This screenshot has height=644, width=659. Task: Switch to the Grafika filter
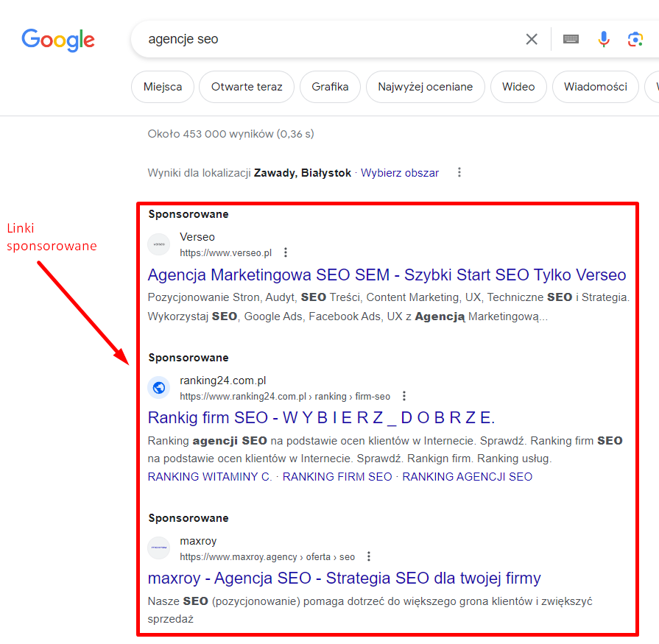[x=330, y=87]
